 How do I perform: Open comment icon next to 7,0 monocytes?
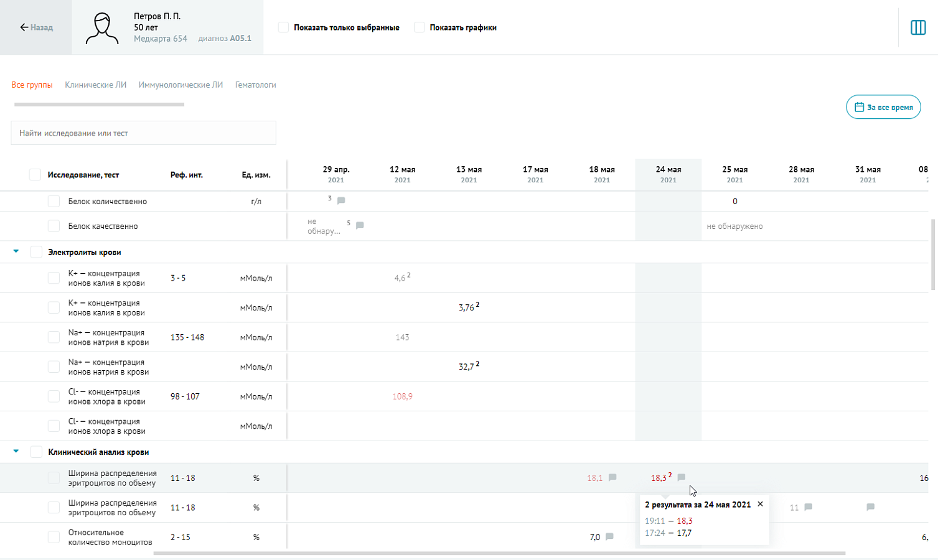(609, 536)
